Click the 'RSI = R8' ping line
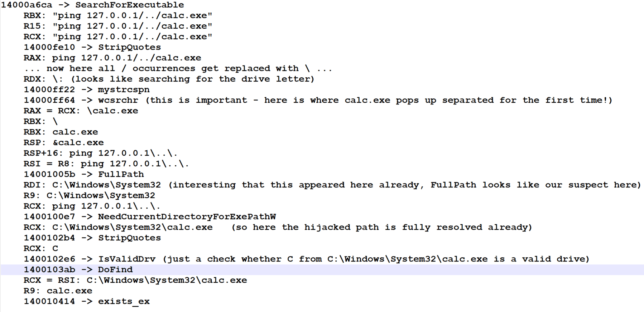 coord(106,164)
